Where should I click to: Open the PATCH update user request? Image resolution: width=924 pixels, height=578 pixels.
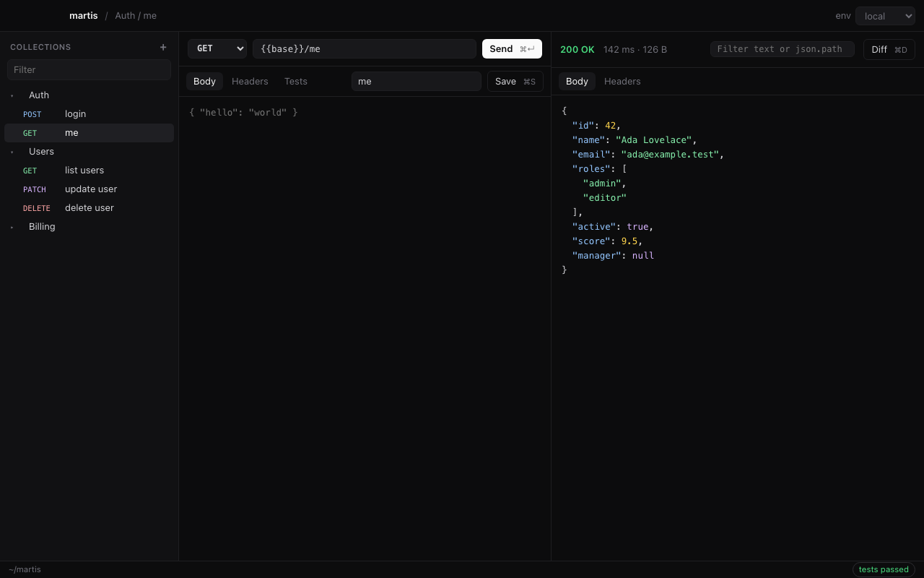pyautogui.click(x=90, y=189)
